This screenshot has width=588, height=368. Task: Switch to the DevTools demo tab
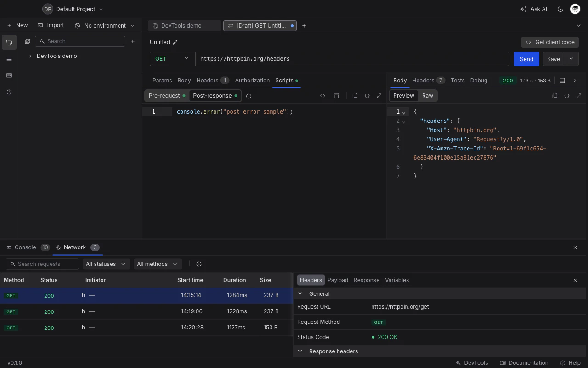click(x=184, y=26)
